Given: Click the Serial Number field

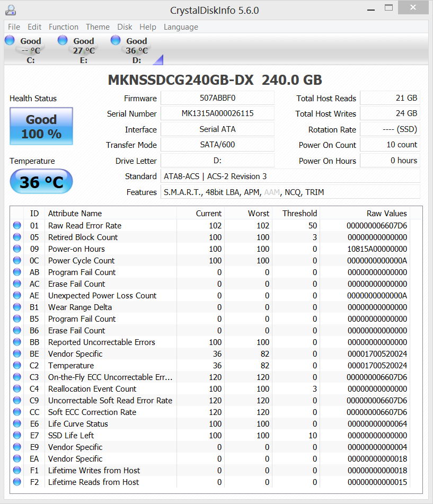Looking at the screenshot, I should (x=217, y=113).
